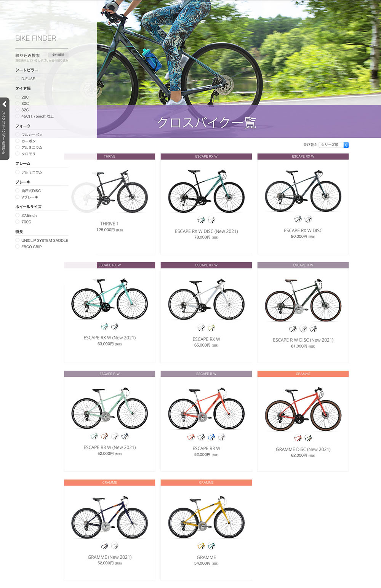
Task: Open the GRAMME DISC (New 2021) product name
Action: [303, 449]
